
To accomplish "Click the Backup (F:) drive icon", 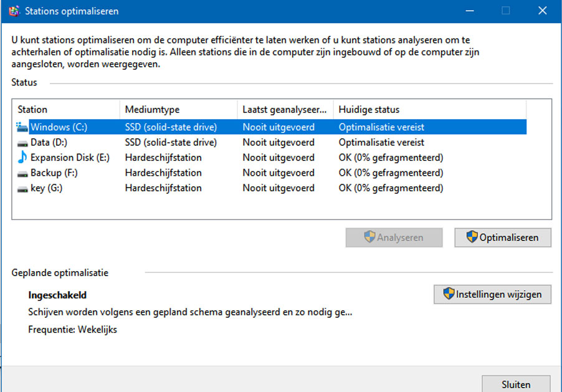I will [22, 174].
